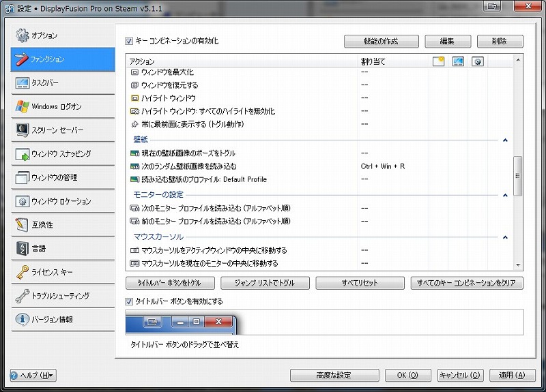Switch to the Windows ログオン tab
The height and width of the screenshot is (392, 546).
(x=63, y=106)
